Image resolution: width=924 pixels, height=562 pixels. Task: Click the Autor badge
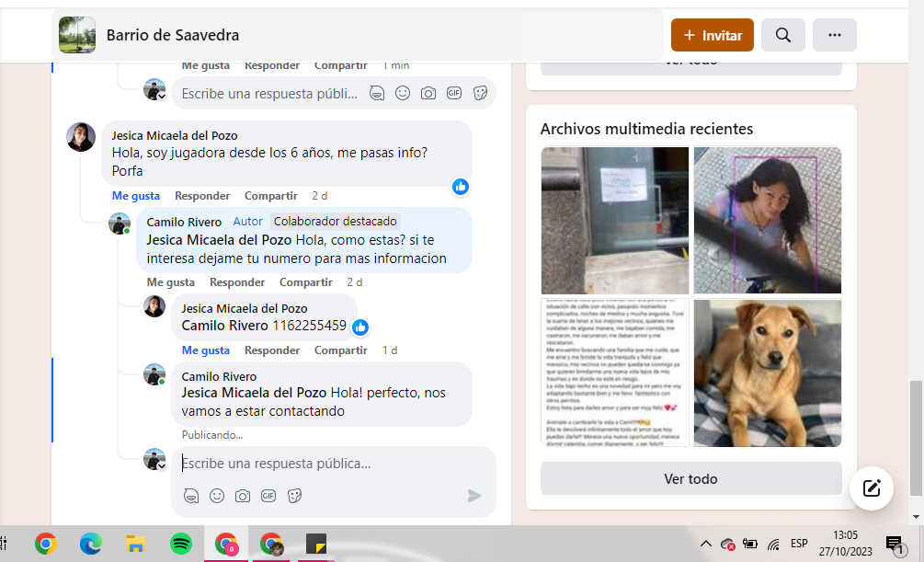247,221
